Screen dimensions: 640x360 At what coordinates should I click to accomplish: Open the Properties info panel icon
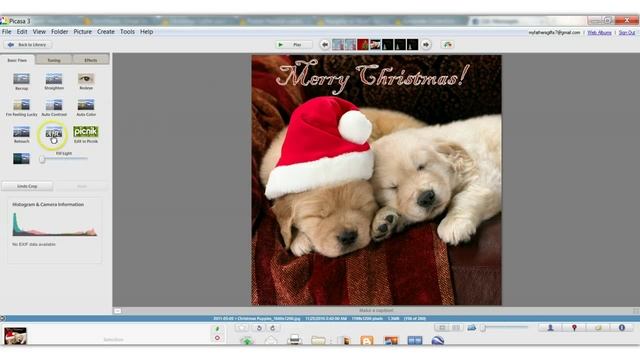tap(622, 328)
